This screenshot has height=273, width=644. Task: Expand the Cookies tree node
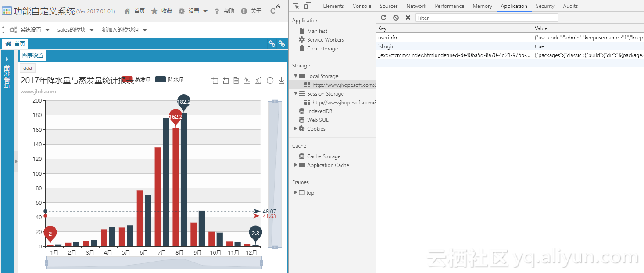[296, 129]
